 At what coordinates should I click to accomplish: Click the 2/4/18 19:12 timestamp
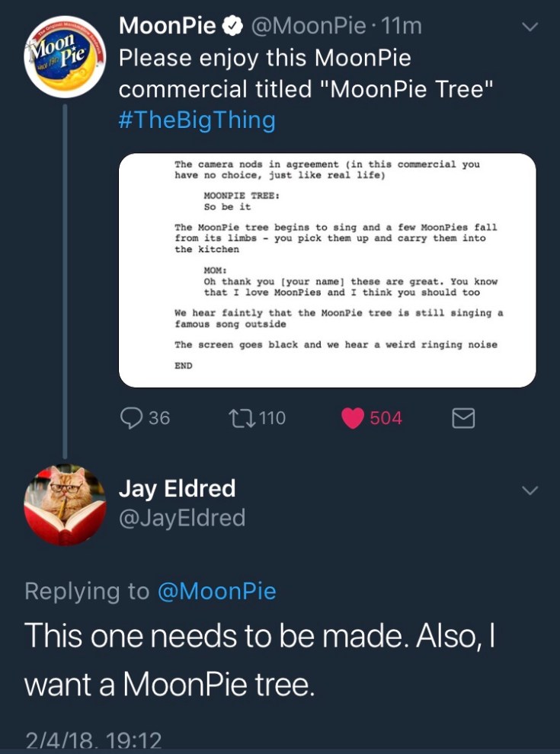click(x=93, y=740)
